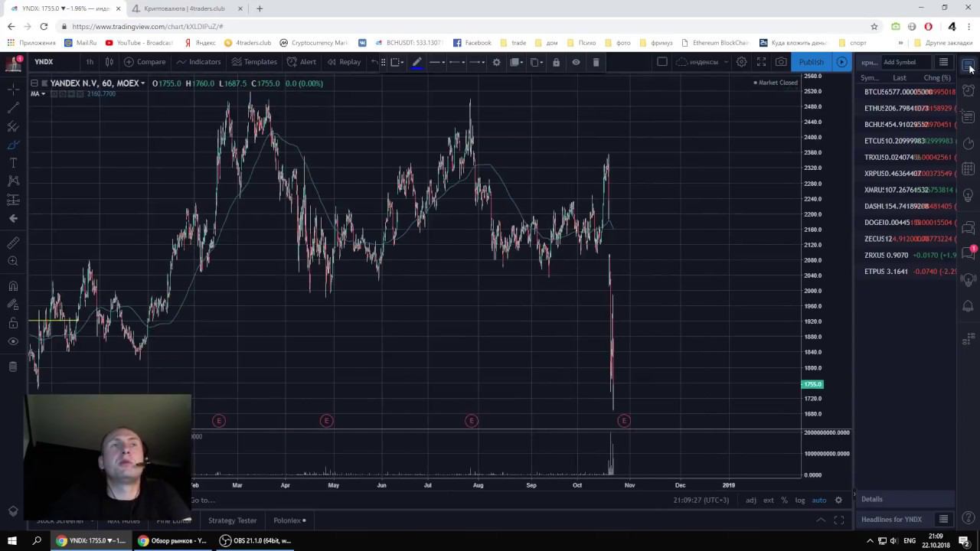
Task: Open drawing settings gear in the floating toolbar
Action: pyautogui.click(x=496, y=62)
